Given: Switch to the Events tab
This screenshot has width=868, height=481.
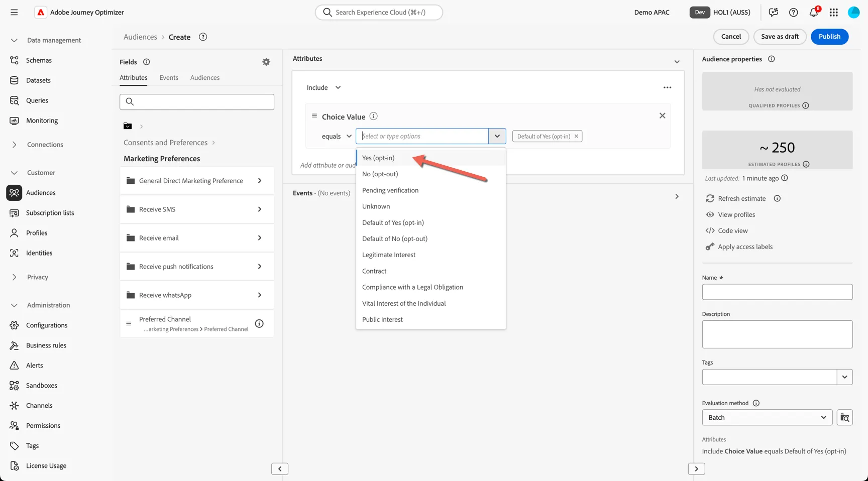Looking at the screenshot, I should (x=169, y=77).
